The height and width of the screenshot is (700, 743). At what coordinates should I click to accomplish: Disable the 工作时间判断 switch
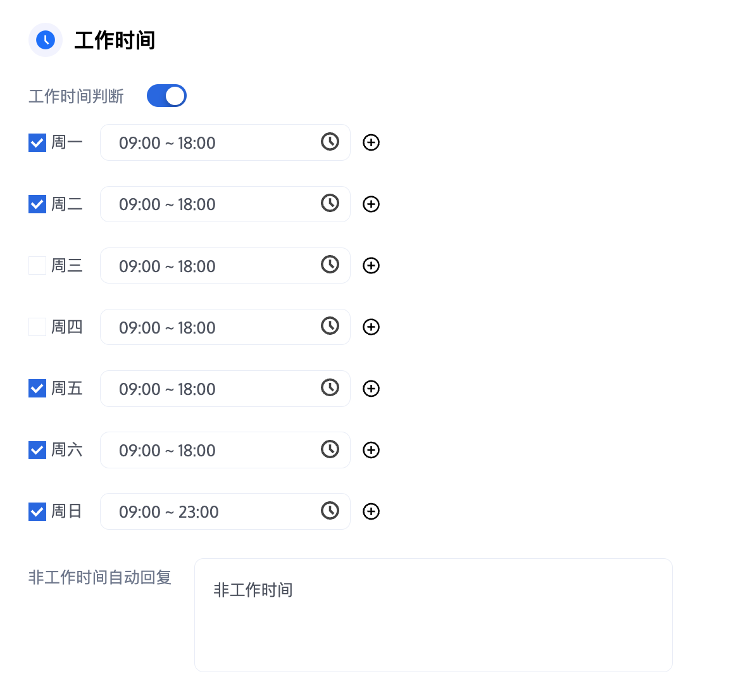166,96
